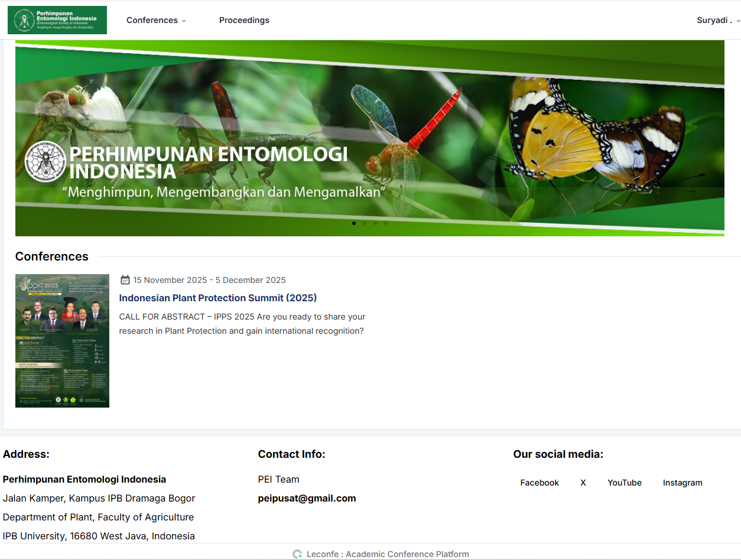Viewport: 741px width, 560px height.
Task: Switch to the second banner slide dot
Action: (365, 223)
